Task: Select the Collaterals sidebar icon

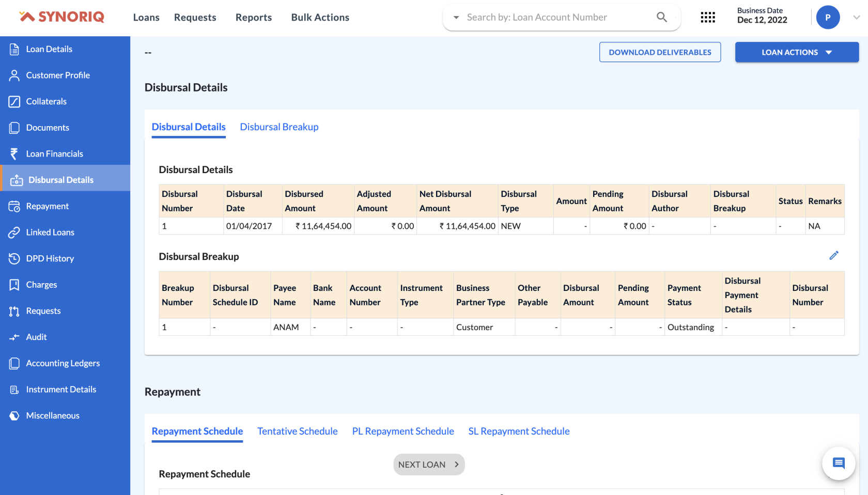Action: coord(14,101)
